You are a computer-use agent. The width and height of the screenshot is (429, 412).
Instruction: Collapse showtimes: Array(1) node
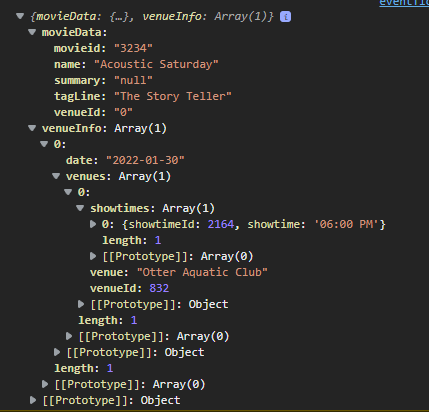coord(80,208)
